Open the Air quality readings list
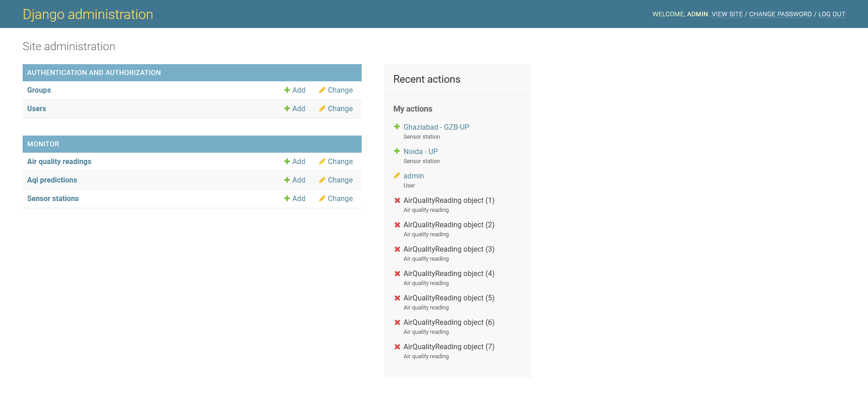Image resolution: width=868 pixels, height=412 pixels. (59, 162)
